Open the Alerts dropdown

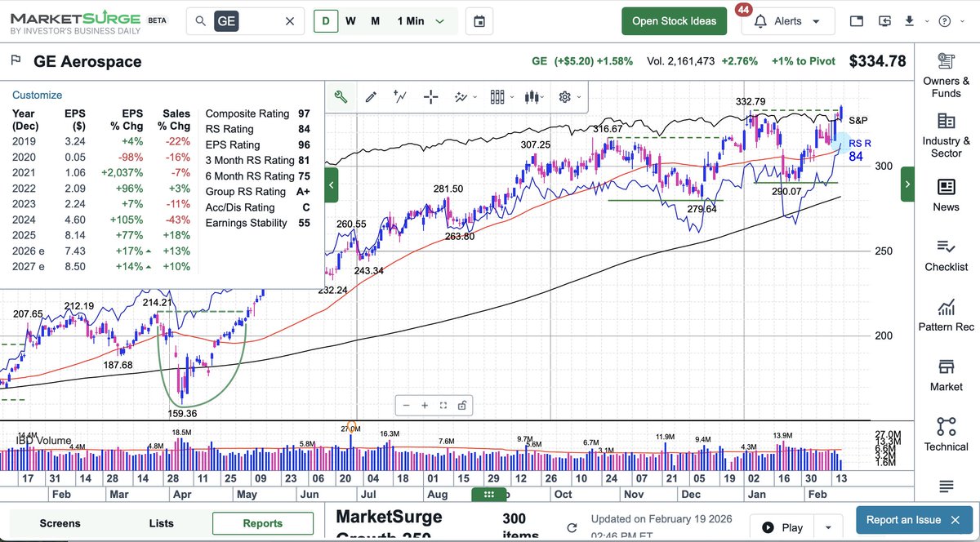[x=788, y=21]
